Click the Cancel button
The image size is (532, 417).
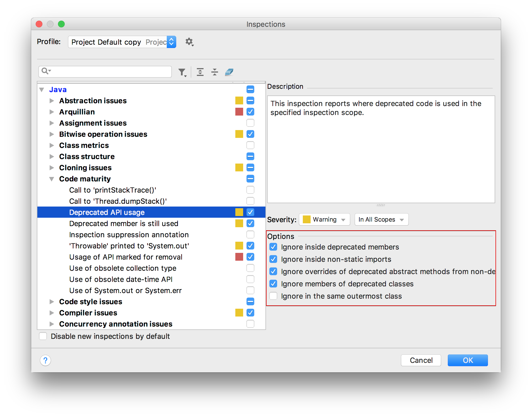coord(421,360)
